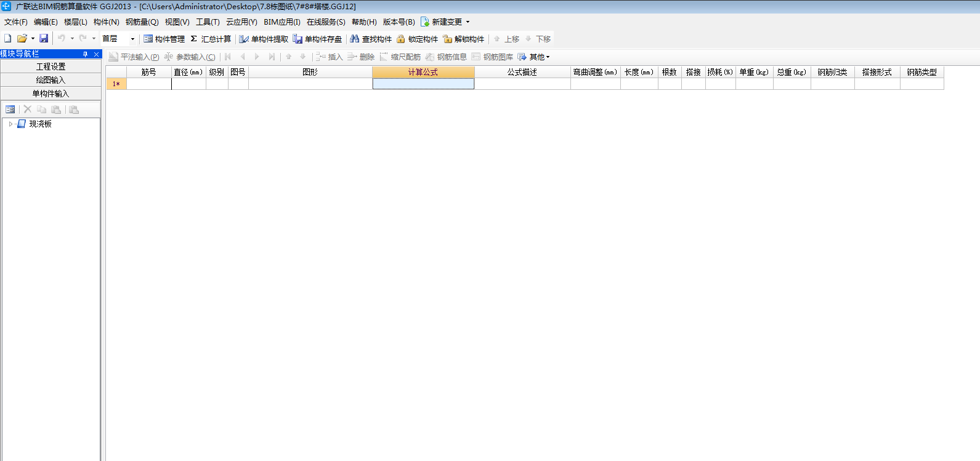
Task: Switch to 工程设置 navigation section
Action: (x=51, y=66)
